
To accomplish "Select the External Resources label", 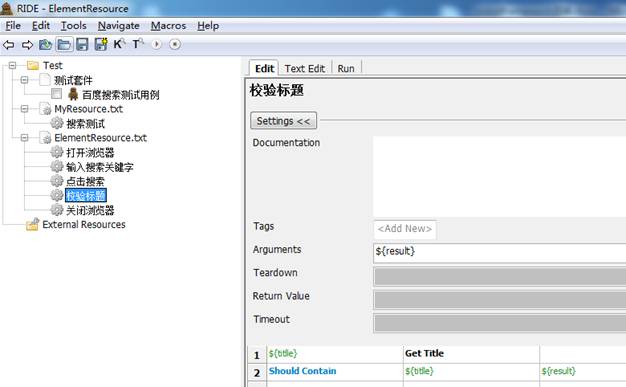I will point(84,224).
